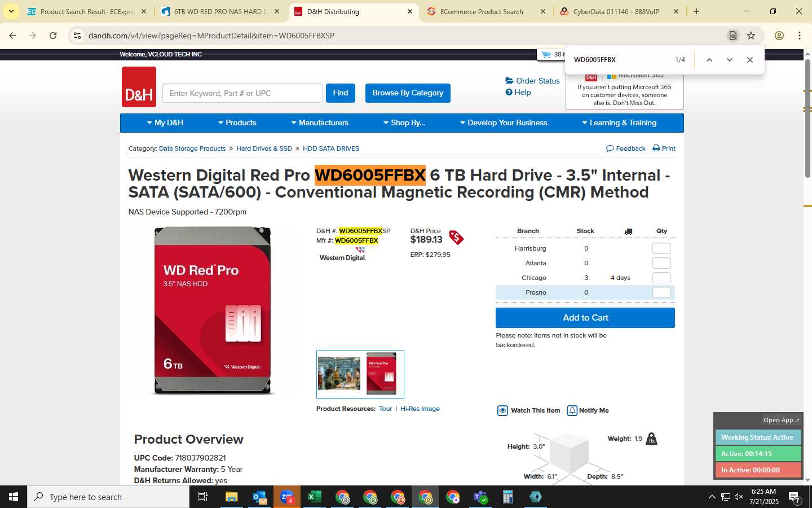Open Excel from the taskbar
The height and width of the screenshot is (508, 812).
[x=315, y=497]
